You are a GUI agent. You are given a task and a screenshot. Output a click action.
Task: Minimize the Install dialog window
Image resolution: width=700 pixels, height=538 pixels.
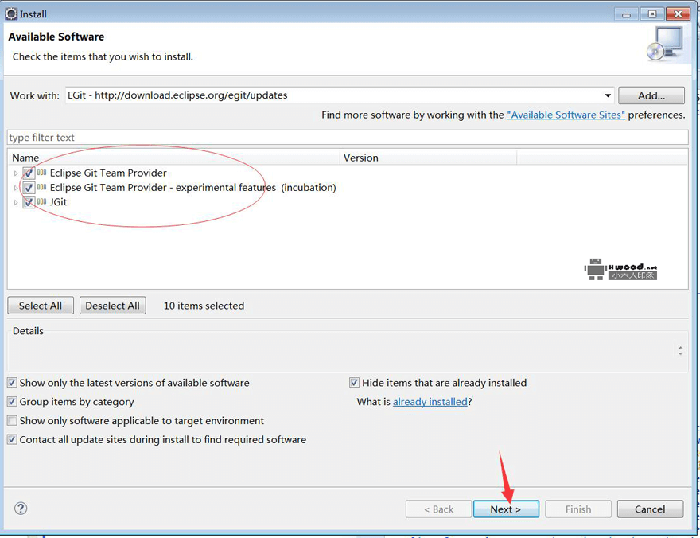coord(626,14)
